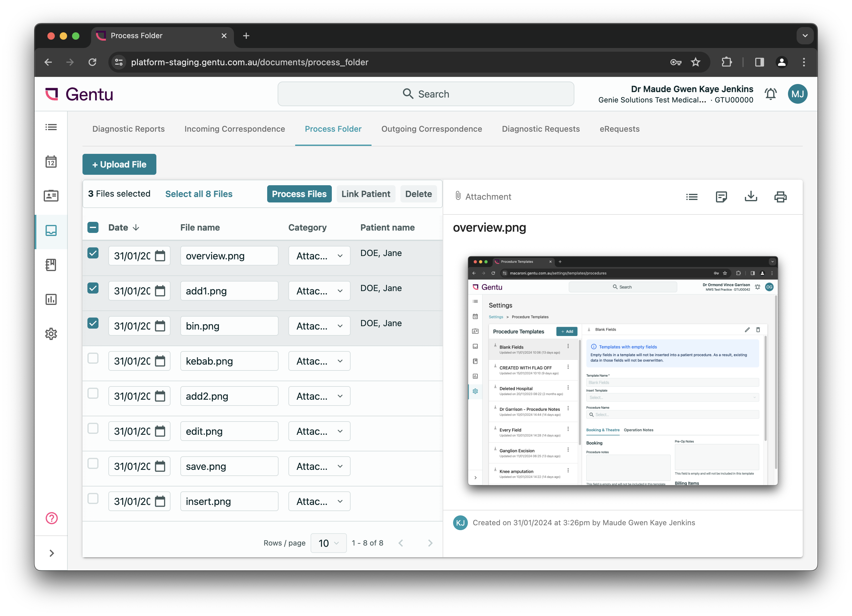Click the Process Files button
Image resolution: width=852 pixels, height=616 pixels.
(x=299, y=194)
